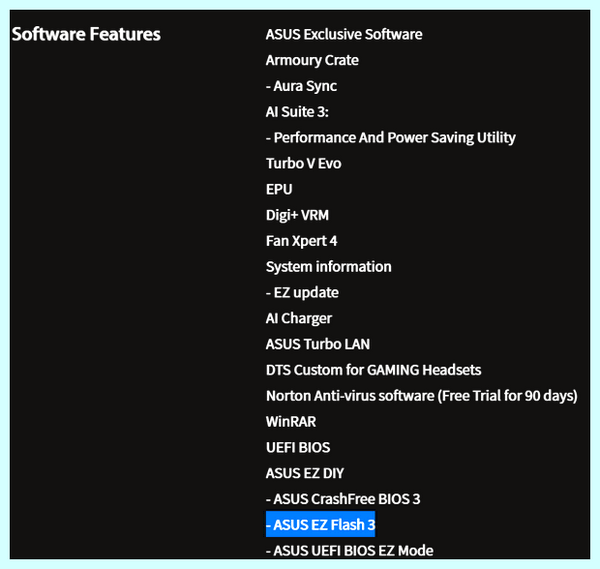The height and width of the screenshot is (569, 600).
Task: Click the 'AI Charger' entry
Action: (x=299, y=318)
